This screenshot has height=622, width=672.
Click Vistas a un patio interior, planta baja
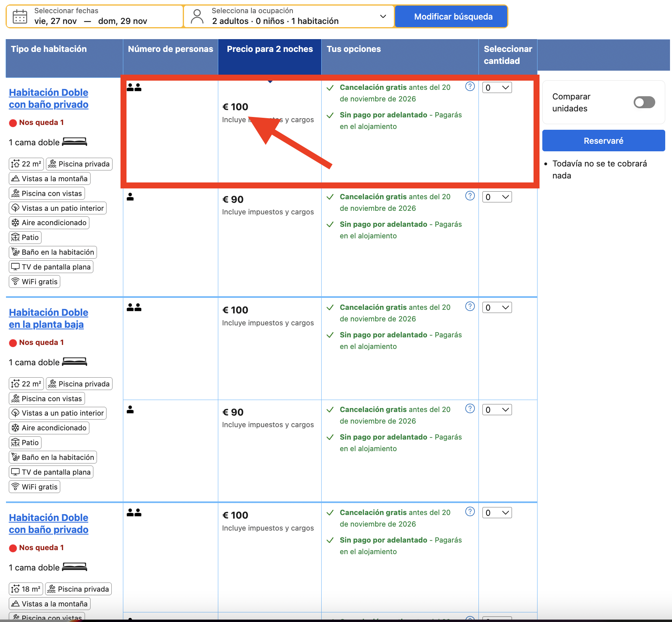57,413
